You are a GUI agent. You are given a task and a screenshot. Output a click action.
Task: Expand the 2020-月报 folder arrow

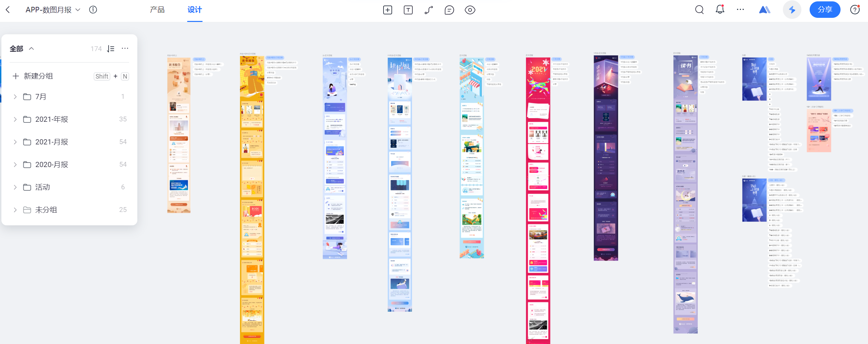click(x=15, y=165)
